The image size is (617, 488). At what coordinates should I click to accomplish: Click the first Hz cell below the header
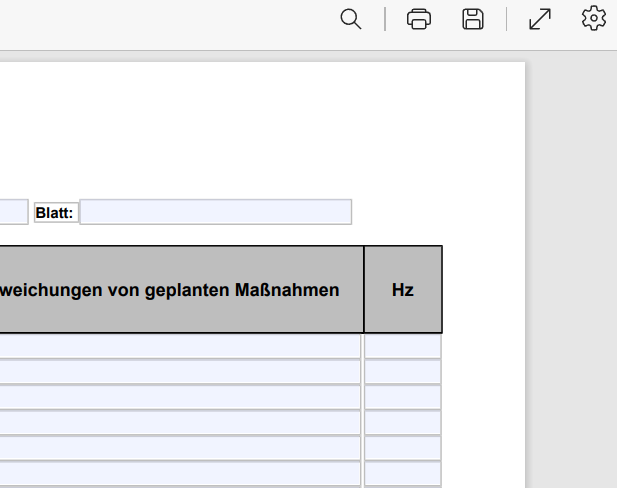pyautogui.click(x=403, y=346)
